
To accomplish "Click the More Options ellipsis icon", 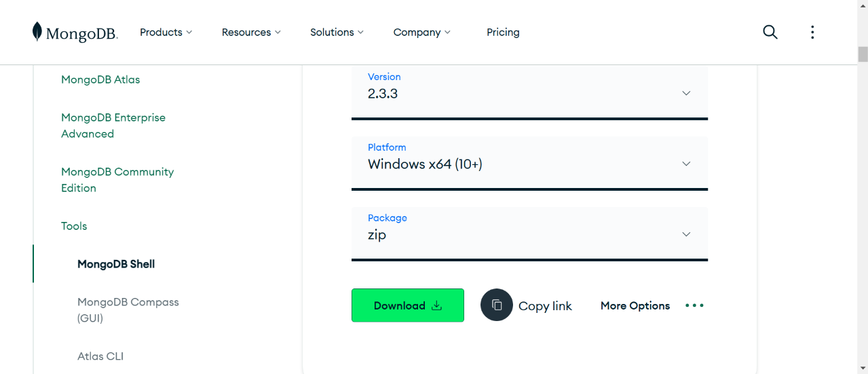I will [694, 305].
